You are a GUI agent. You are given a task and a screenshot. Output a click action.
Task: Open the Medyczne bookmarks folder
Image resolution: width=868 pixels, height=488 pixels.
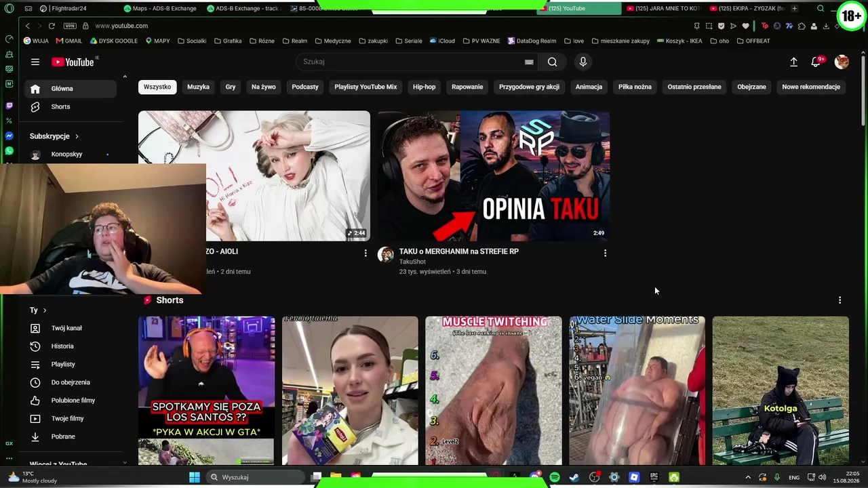(332, 41)
